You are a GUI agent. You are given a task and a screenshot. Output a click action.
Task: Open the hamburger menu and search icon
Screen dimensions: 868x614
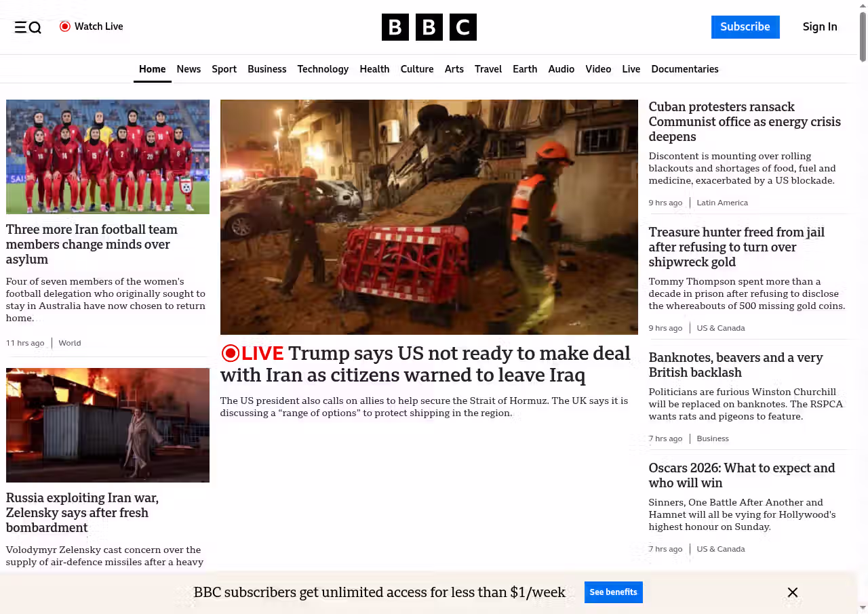[x=28, y=27]
